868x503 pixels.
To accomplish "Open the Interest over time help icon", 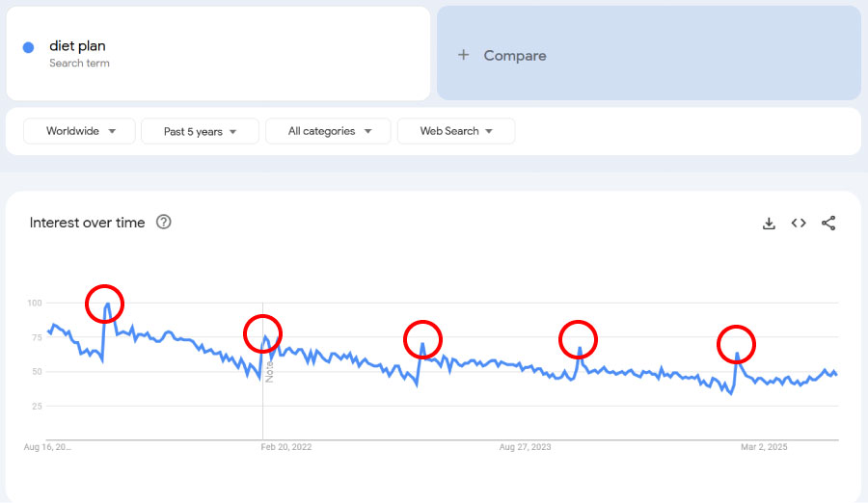I will pos(164,223).
